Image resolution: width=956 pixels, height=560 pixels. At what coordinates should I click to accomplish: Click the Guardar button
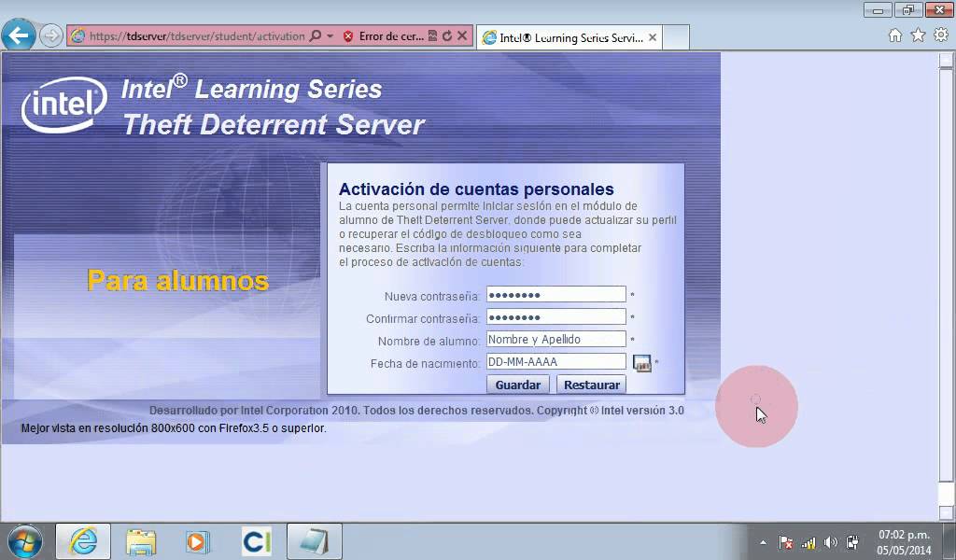click(x=517, y=385)
